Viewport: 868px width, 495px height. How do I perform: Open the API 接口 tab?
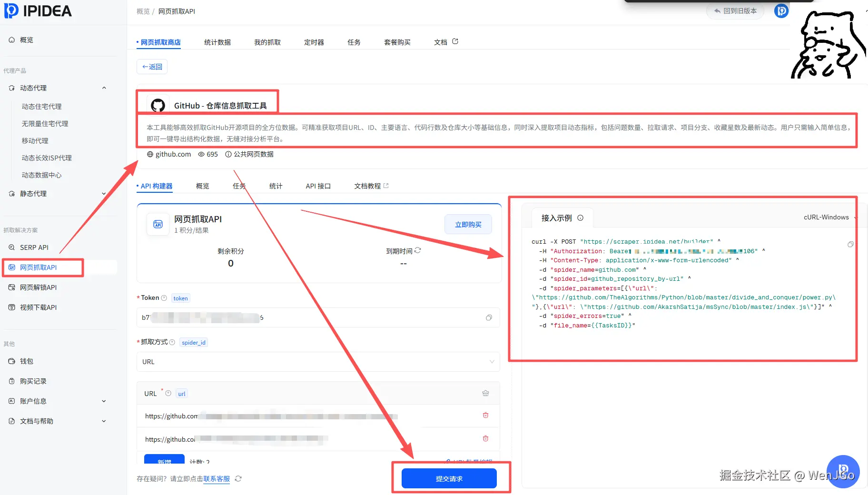[x=317, y=186]
